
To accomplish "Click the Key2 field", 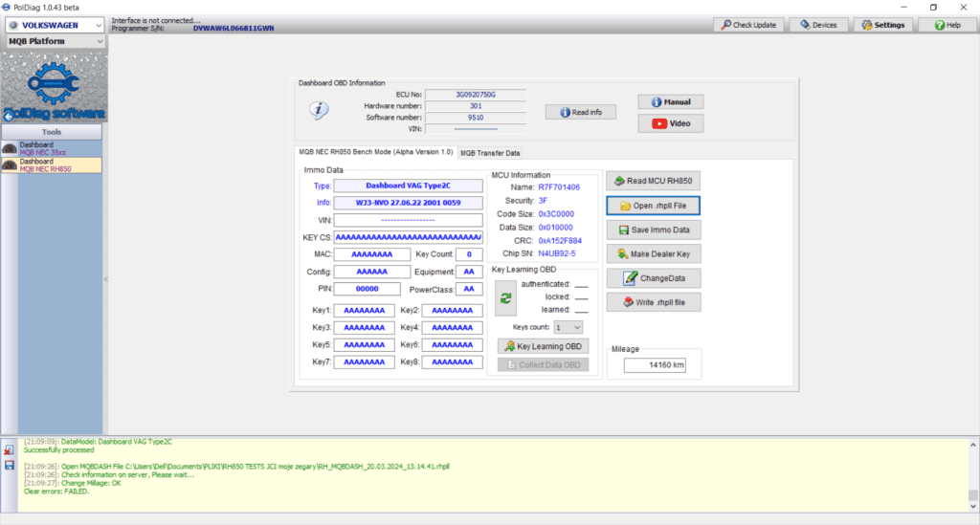I will 452,310.
